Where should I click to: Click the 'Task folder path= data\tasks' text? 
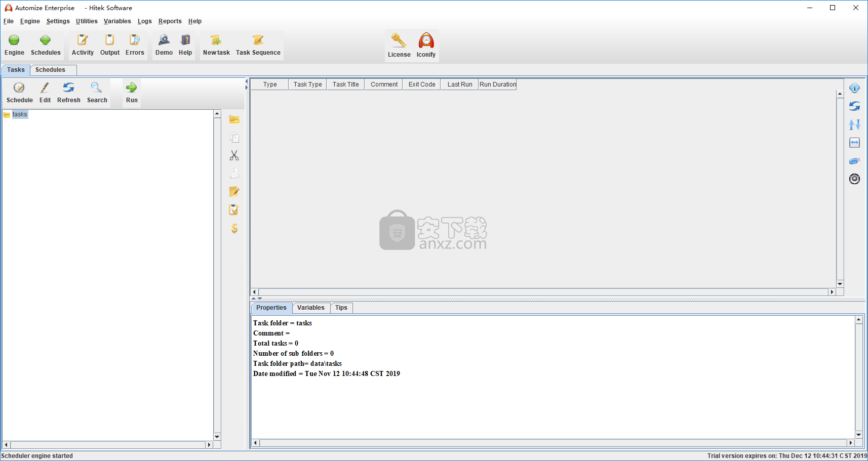tap(297, 363)
